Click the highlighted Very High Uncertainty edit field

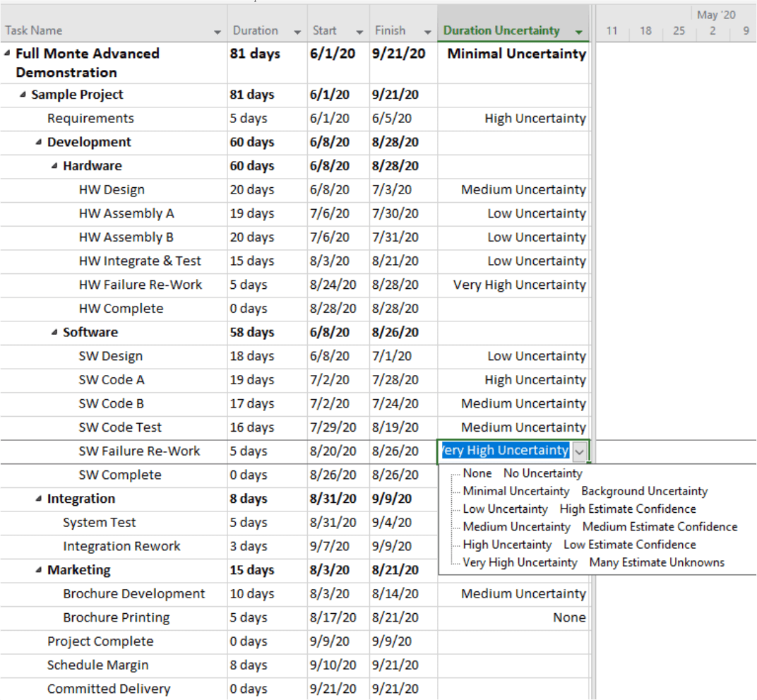(506, 451)
